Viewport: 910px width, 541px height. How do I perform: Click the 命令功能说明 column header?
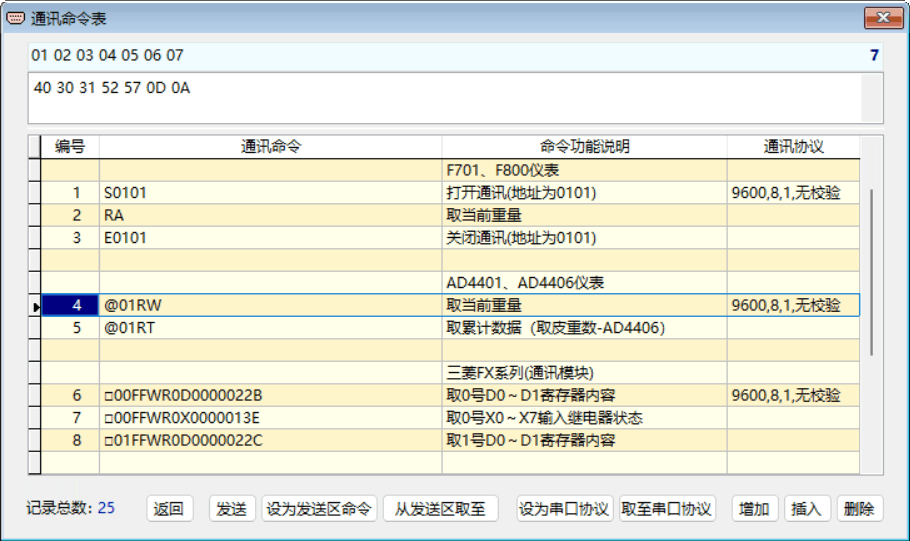pos(584,147)
